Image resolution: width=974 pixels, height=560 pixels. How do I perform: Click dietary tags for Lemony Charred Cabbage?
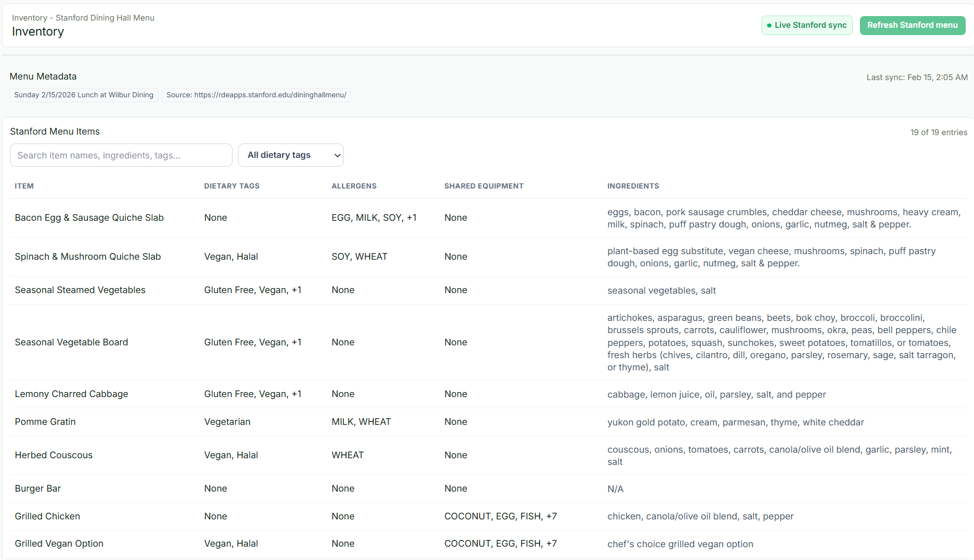(253, 394)
